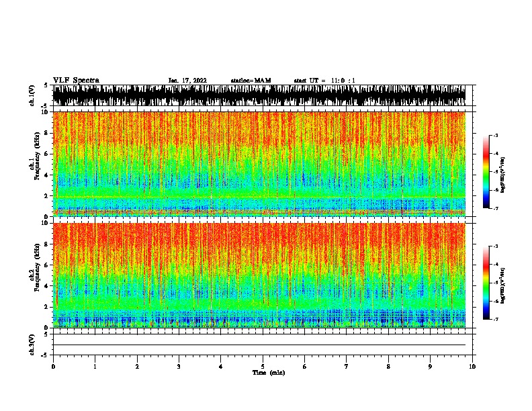Click the VLF Spectra title text

pyautogui.click(x=76, y=81)
